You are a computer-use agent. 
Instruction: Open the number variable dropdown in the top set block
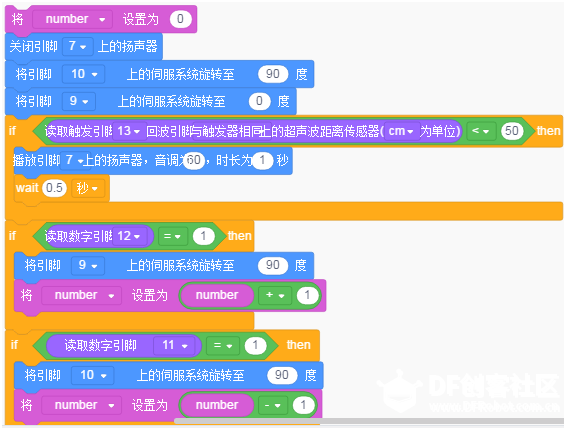(73, 19)
